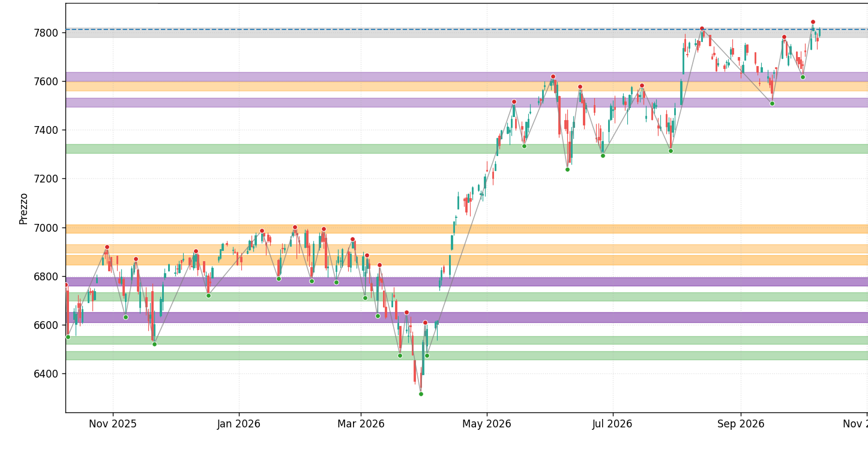The width and height of the screenshot is (868, 449).
Task: Click the 7600 price tick label
Action: (46, 81)
